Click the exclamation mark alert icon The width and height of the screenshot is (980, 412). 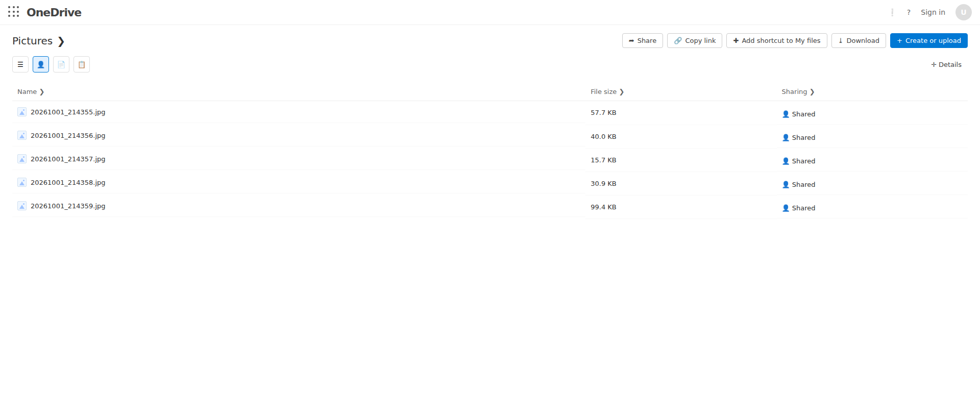point(892,12)
